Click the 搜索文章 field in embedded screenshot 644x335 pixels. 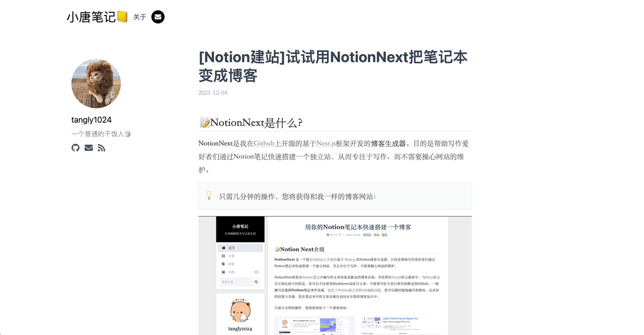(236, 282)
